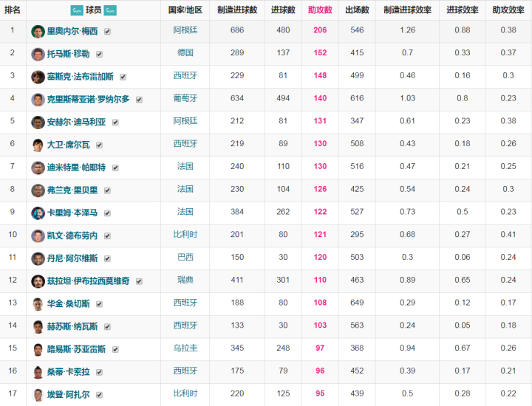Screen dimensions: 532x406
Task: Open the 乌拉圭 country link
Action: pos(185,349)
